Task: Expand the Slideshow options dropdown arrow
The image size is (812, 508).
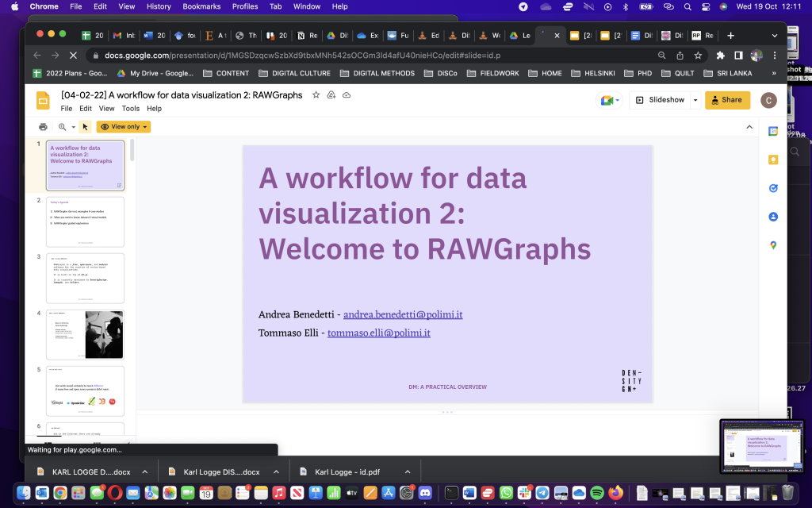Action: coord(695,100)
